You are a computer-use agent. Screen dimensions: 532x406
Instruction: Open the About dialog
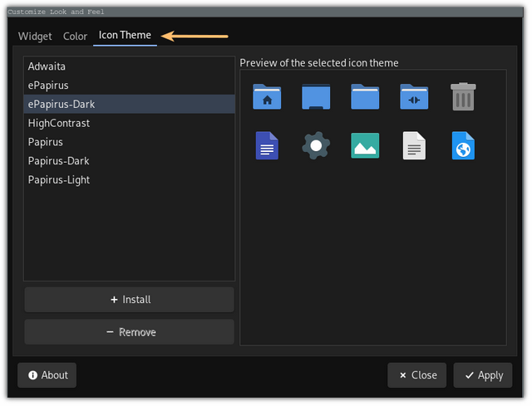(x=47, y=375)
